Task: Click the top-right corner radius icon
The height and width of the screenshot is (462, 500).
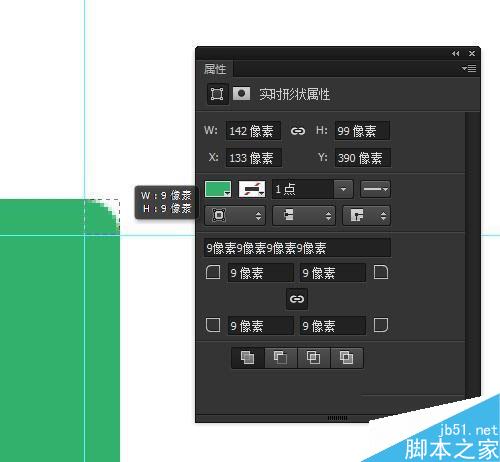Action: pos(381,272)
